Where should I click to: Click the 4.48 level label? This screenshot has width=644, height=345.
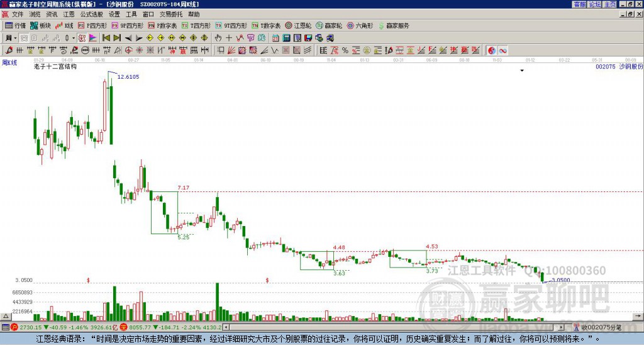point(339,247)
